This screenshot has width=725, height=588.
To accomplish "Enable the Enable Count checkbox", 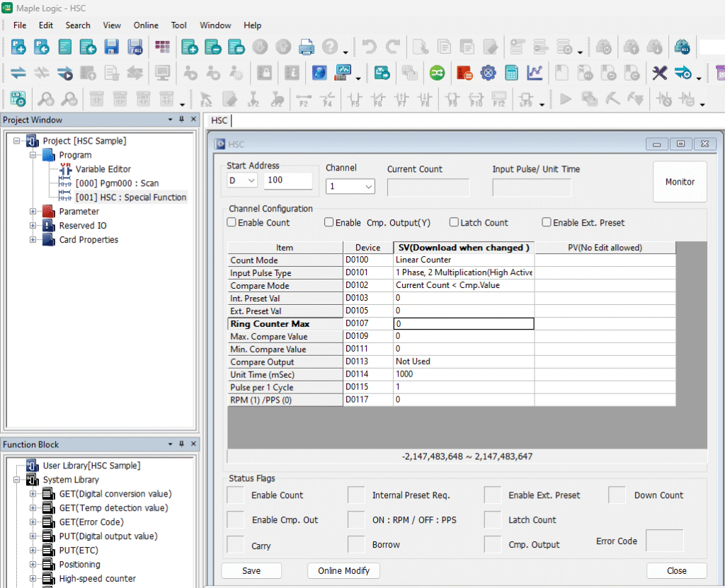I will (232, 222).
